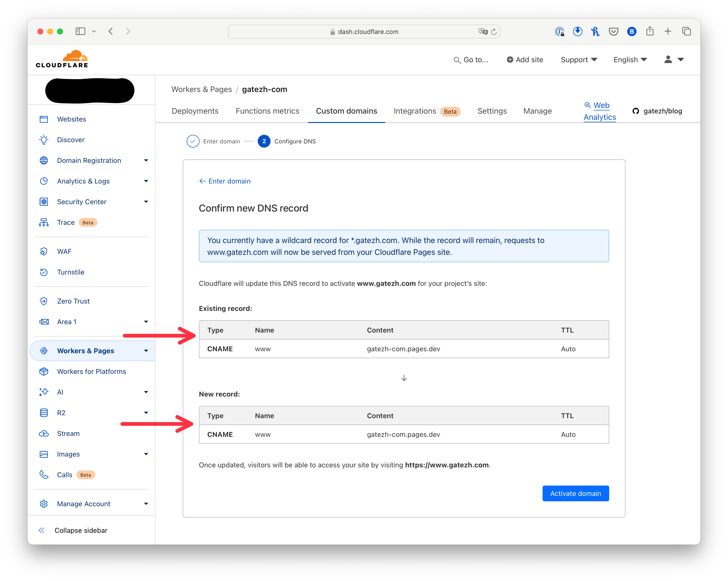Open the Support dropdown menu
Viewport: 728px width, 581px height.
point(579,60)
